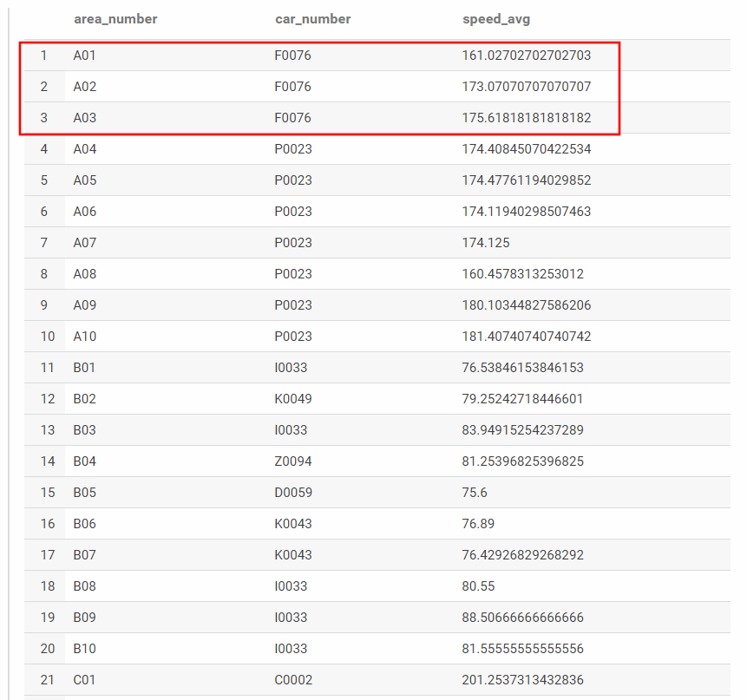
Task: Click speed value 80.55
Action: coord(478,586)
